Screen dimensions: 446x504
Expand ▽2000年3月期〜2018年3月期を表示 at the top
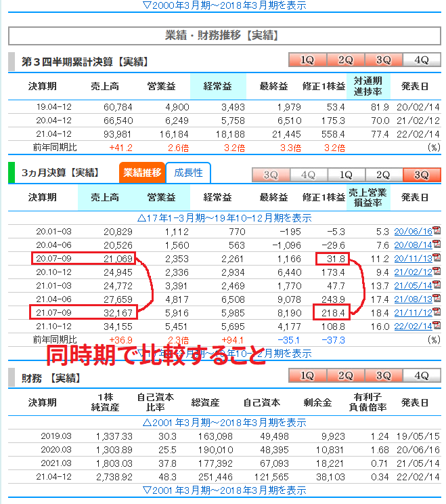point(225,5)
